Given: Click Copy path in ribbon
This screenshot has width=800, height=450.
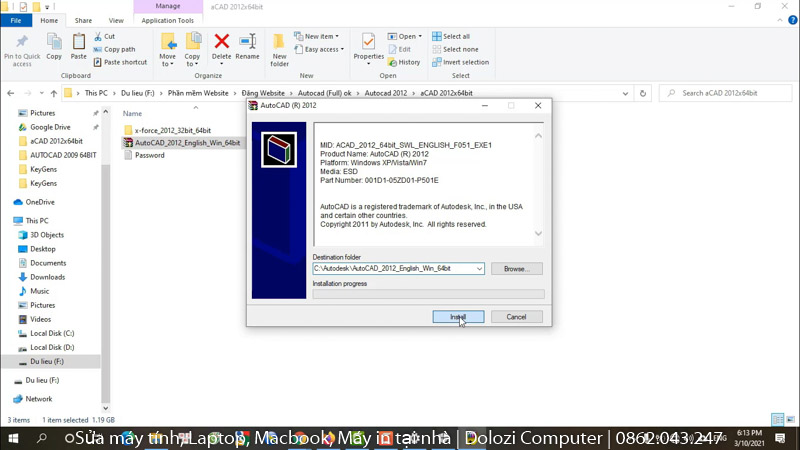Looking at the screenshot, I should click(114, 49).
